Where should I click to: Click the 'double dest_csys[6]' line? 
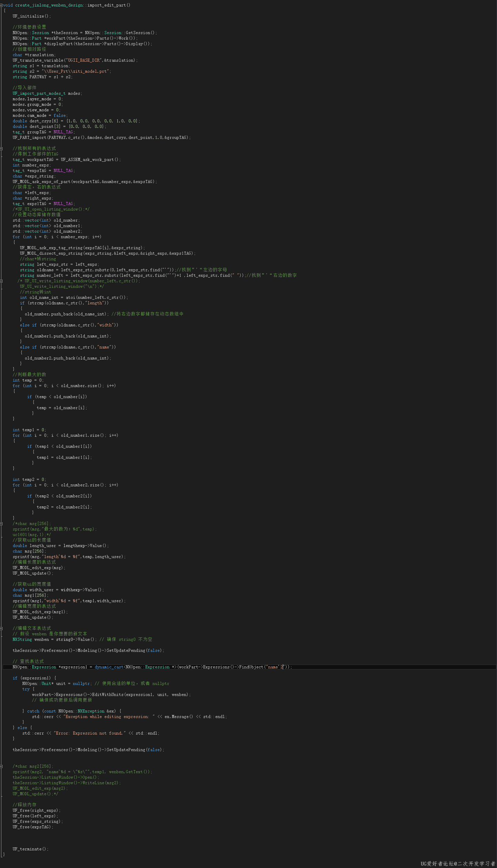(76, 121)
